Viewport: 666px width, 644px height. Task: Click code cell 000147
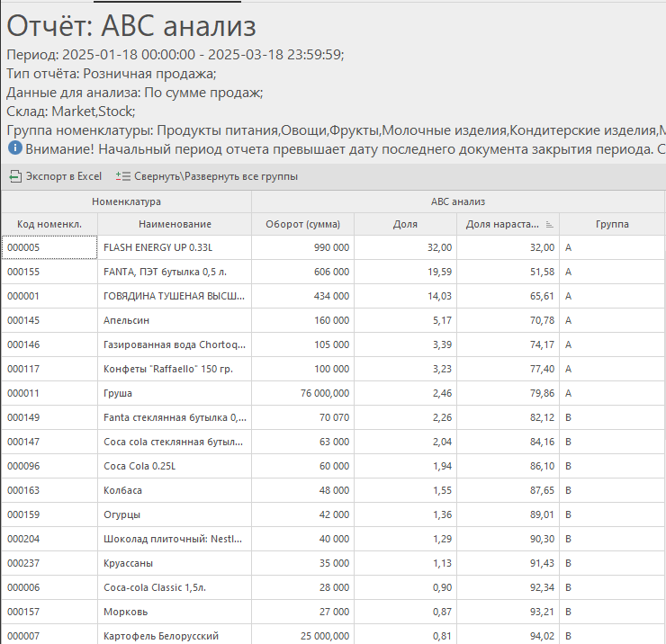(x=49, y=442)
